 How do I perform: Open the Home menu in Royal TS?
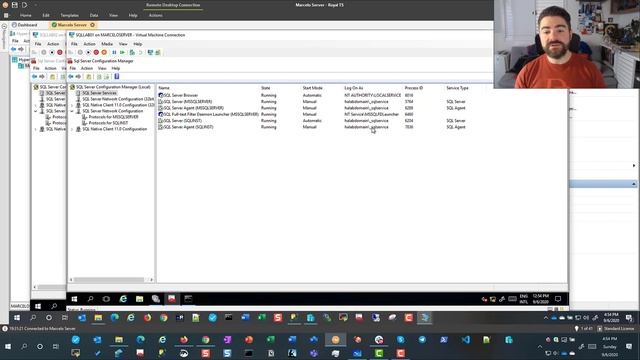click(x=26, y=15)
